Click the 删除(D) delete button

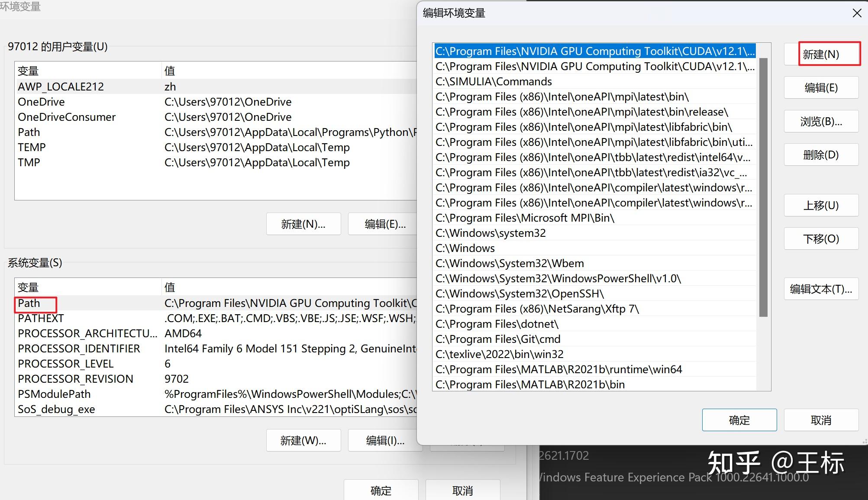[821, 155]
